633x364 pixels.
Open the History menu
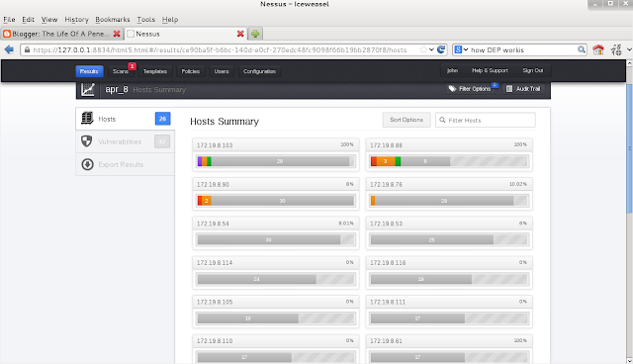tap(76, 20)
